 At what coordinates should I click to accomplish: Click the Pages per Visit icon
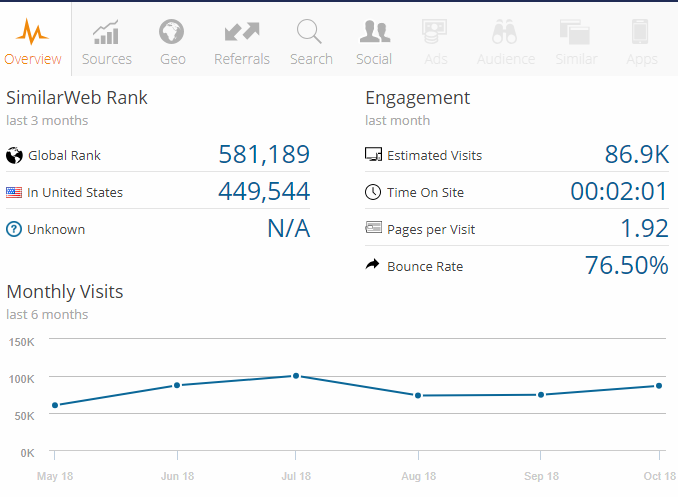pos(374,227)
